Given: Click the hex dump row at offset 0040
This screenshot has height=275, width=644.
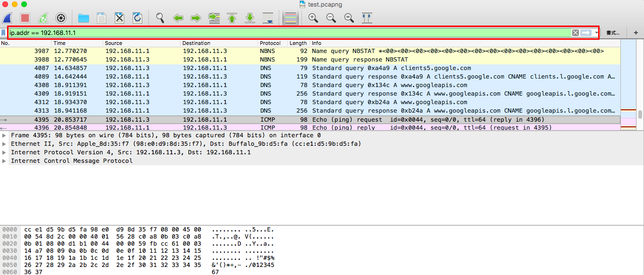Looking at the screenshot, I should [138, 258].
